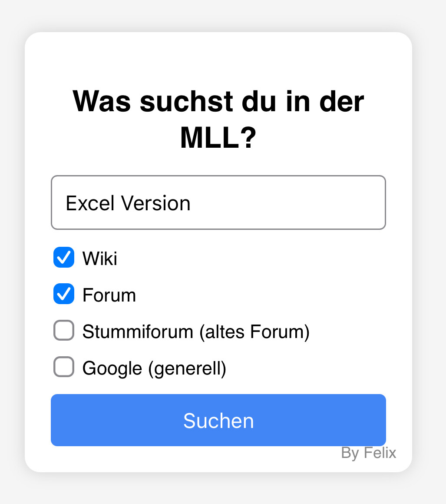Place cursor on the word "Version"
446x504 pixels.
(x=155, y=203)
